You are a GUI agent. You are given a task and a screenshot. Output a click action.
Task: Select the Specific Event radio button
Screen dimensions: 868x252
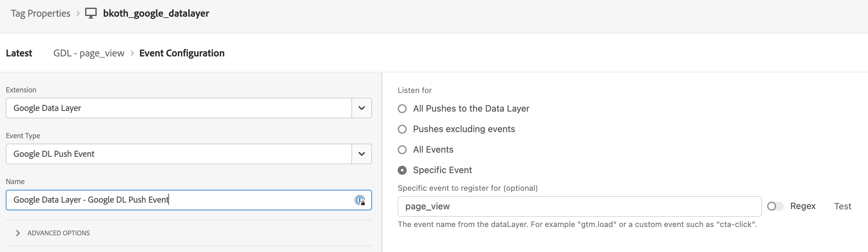(x=402, y=170)
